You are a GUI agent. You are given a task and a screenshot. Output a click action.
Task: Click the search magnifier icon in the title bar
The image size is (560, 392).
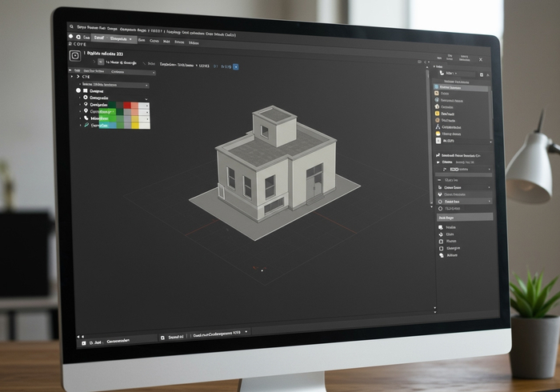(x=72, y=26)
